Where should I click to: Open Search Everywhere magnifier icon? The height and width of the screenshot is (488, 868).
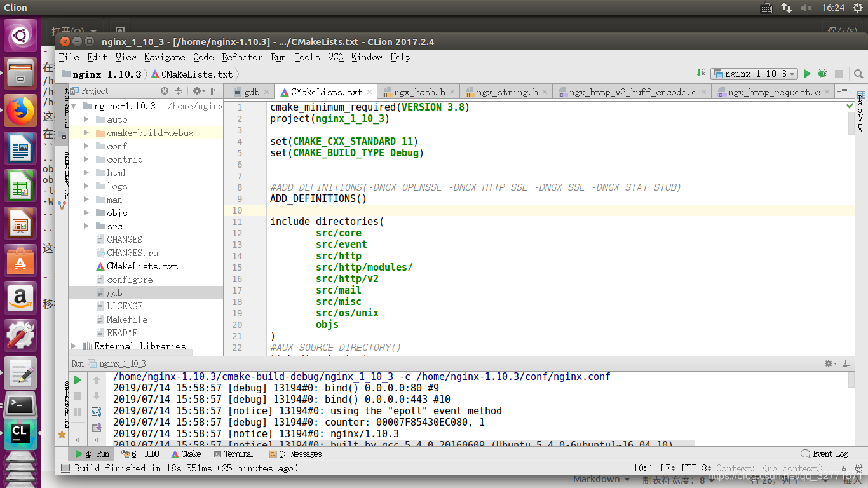[858, 74]
